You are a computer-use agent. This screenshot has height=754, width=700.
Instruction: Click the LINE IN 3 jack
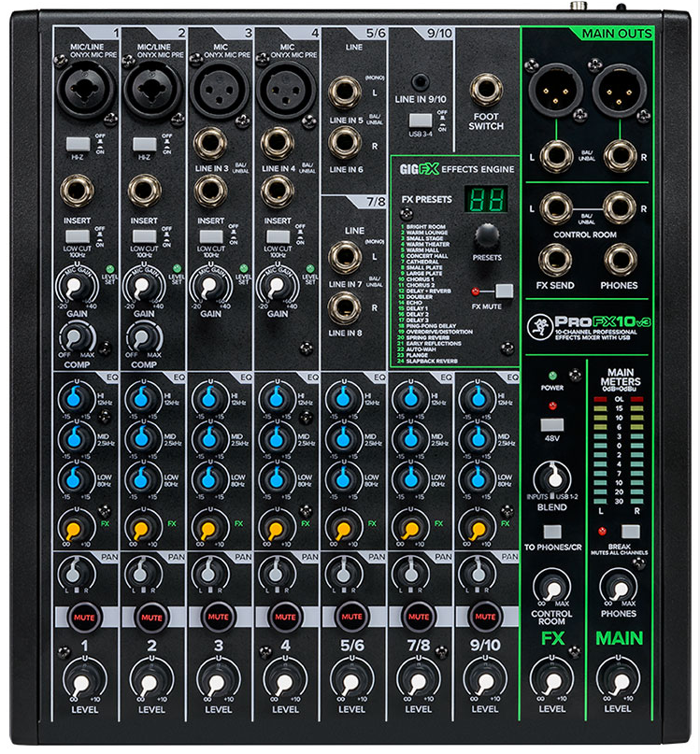[209, 143]
